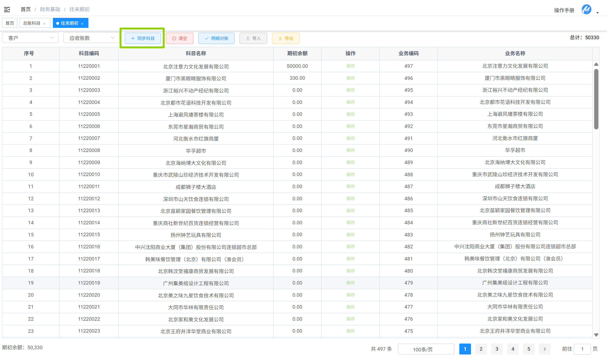This screenshot has width=607, height=364.
Task: Click the 清空 clear button
Action: click(179, 38)
